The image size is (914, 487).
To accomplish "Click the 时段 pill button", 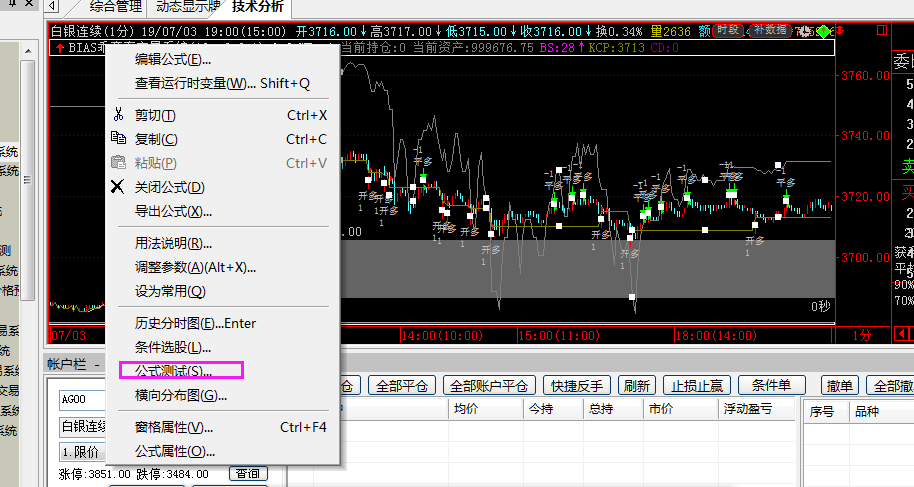I will click(727, 30).
